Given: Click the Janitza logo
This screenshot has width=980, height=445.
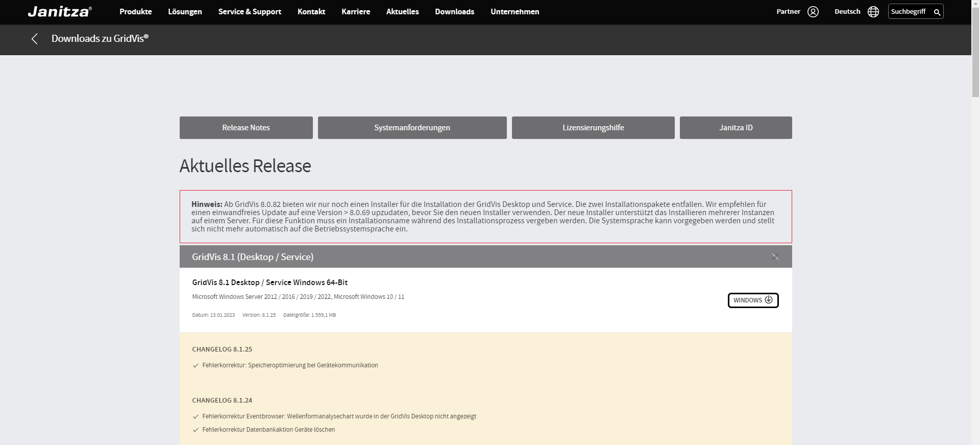Looking at the screenshot, I should (x=60, y=12).
